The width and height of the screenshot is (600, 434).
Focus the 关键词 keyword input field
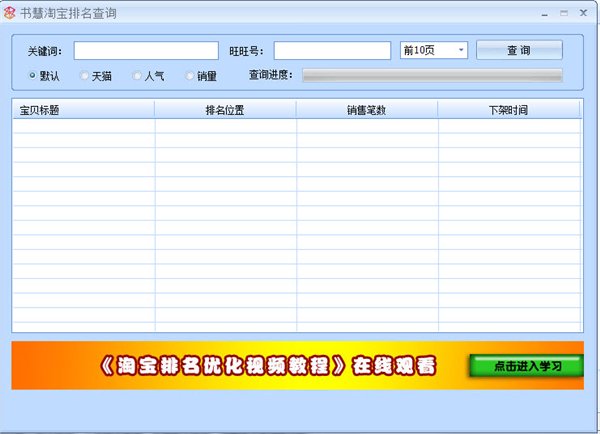click(x=146, y=51)
